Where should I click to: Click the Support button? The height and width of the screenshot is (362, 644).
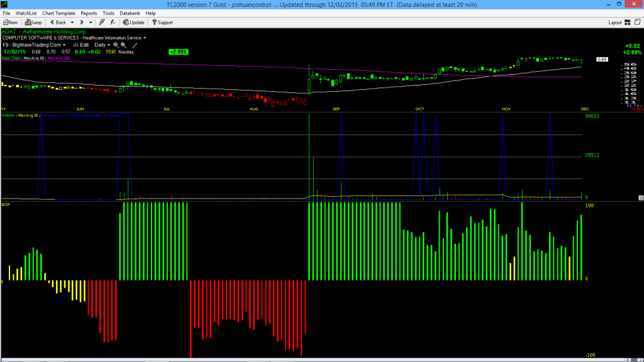[x=163, y=23]
